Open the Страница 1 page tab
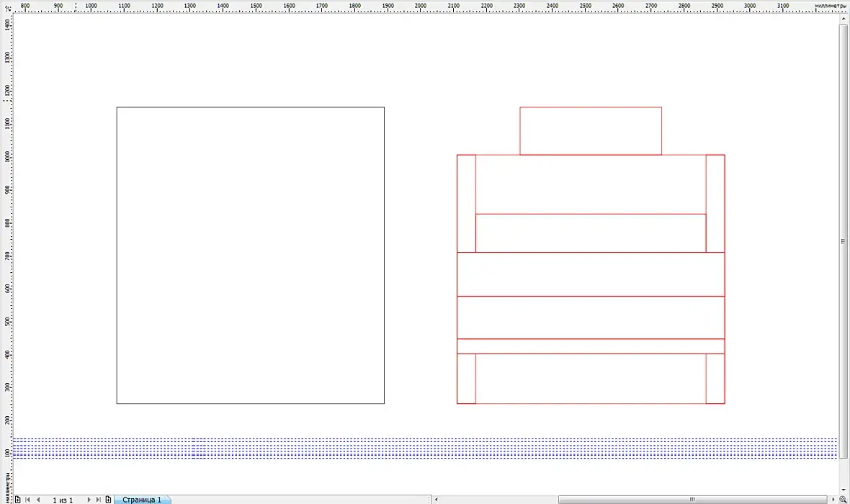 pos(142,500)
